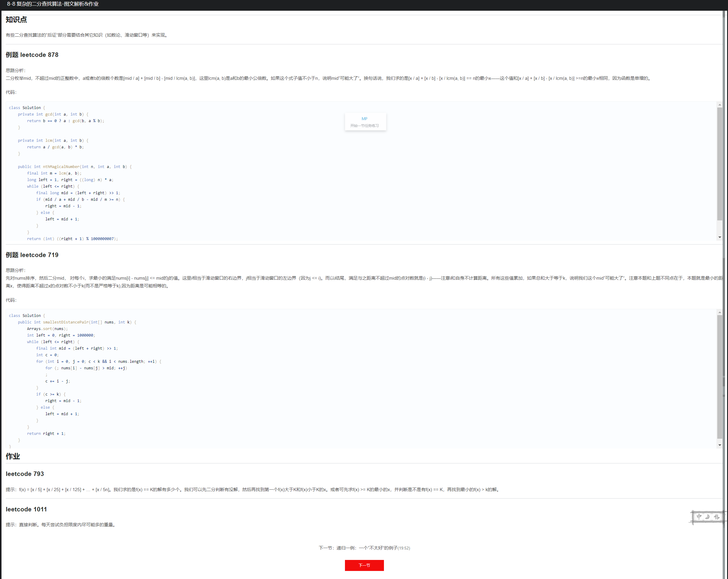Open next lesson link 递归一例
The width and height of the screenshot is (728, 579).
364,548
